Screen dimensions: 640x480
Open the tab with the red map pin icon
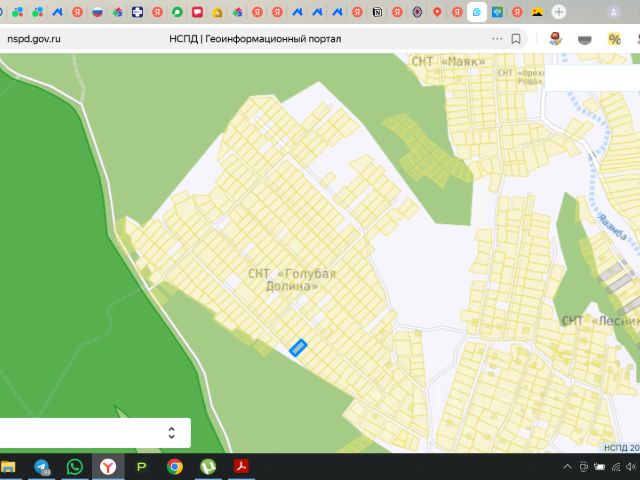[x=437, y=12]
